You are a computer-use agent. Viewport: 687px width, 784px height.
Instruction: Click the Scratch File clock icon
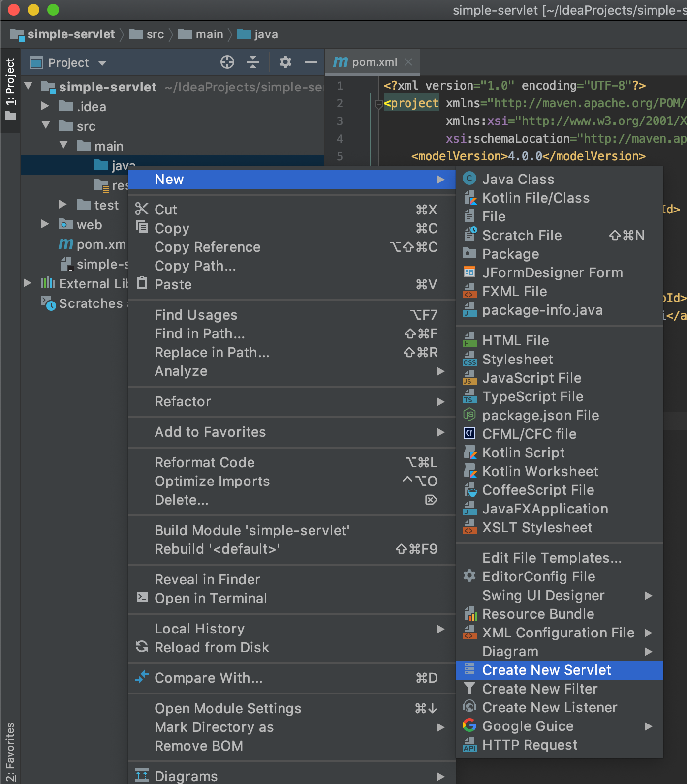470,235
